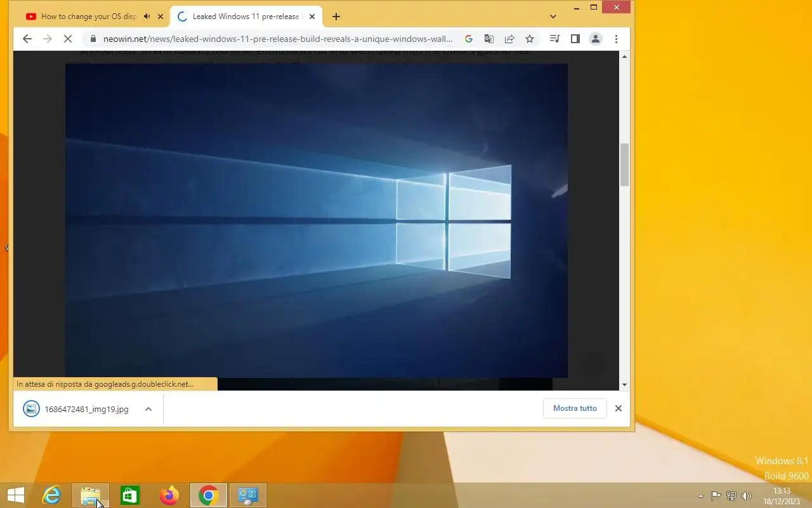Open the tab search dropdown arrow
Screen dimensions: 812x508
point(553,17)
